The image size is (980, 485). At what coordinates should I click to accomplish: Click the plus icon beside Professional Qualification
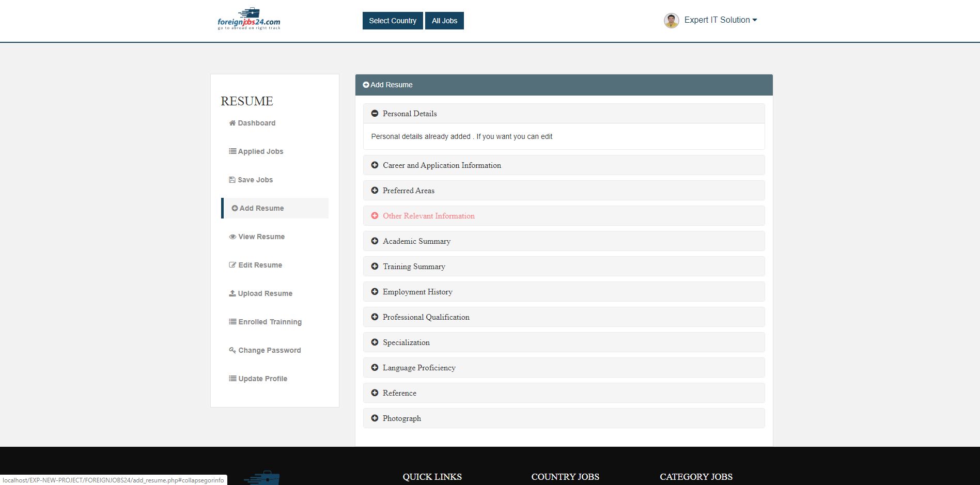coord(375,317)
